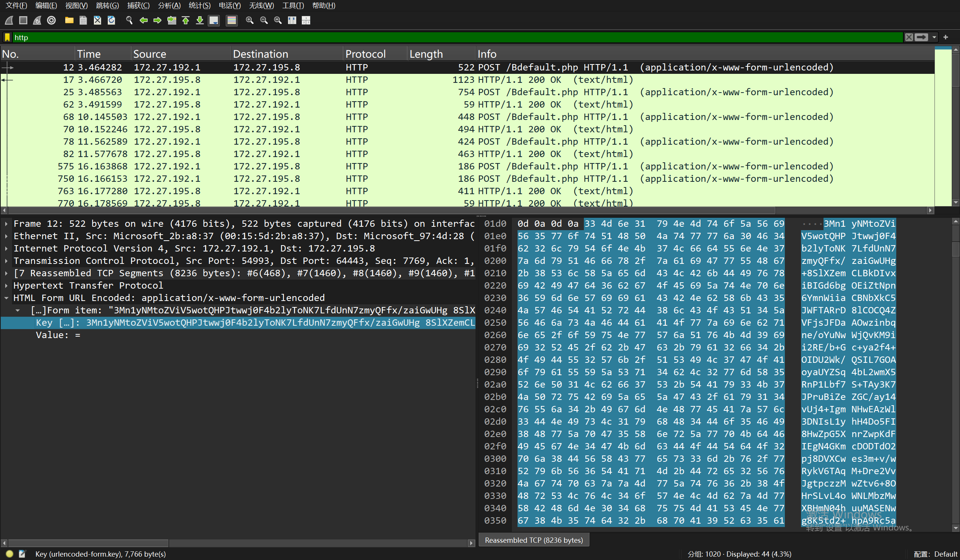Start capturing packets with shark fin icon
The image size is (960, 560).
(x=9, y=20)
